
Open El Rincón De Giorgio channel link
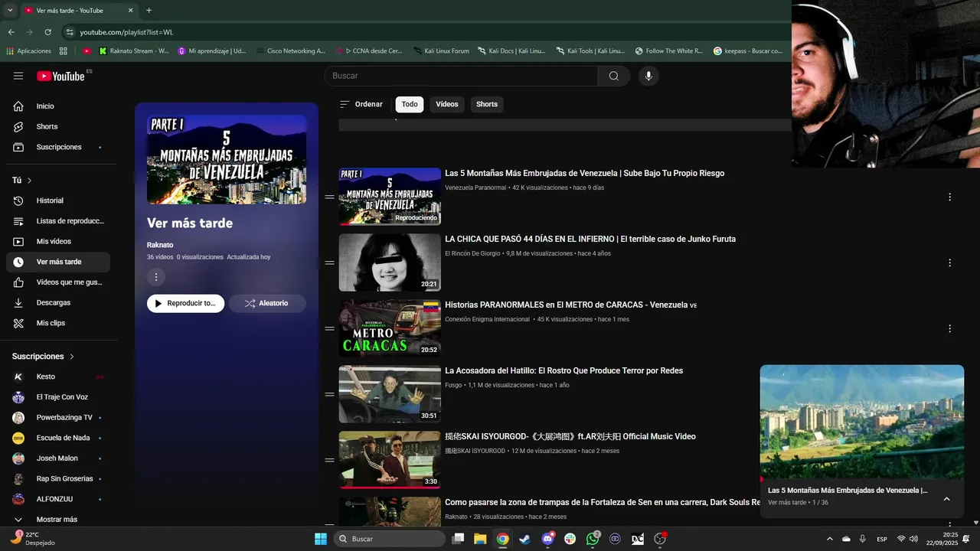(472, 253)
